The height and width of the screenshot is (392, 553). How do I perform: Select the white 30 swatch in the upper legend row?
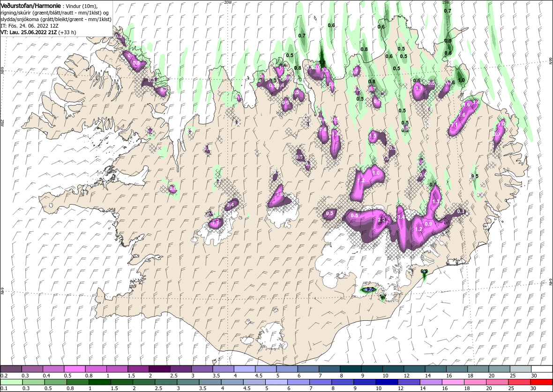[x=541, y=369]
